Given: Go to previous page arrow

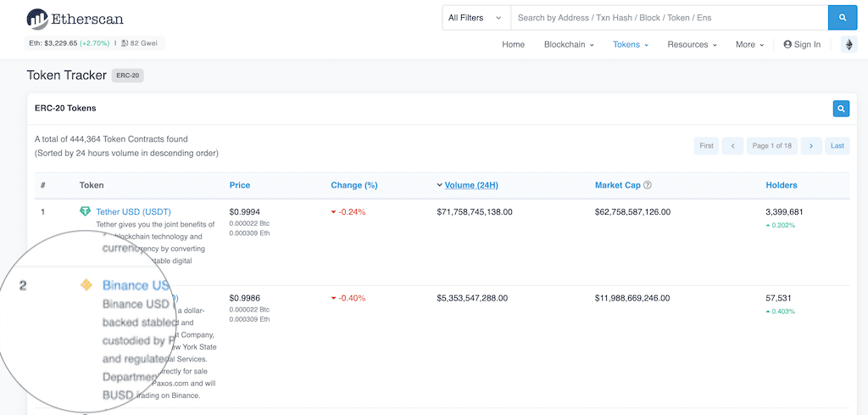Looking at the screenshot, I should point(733,146).
